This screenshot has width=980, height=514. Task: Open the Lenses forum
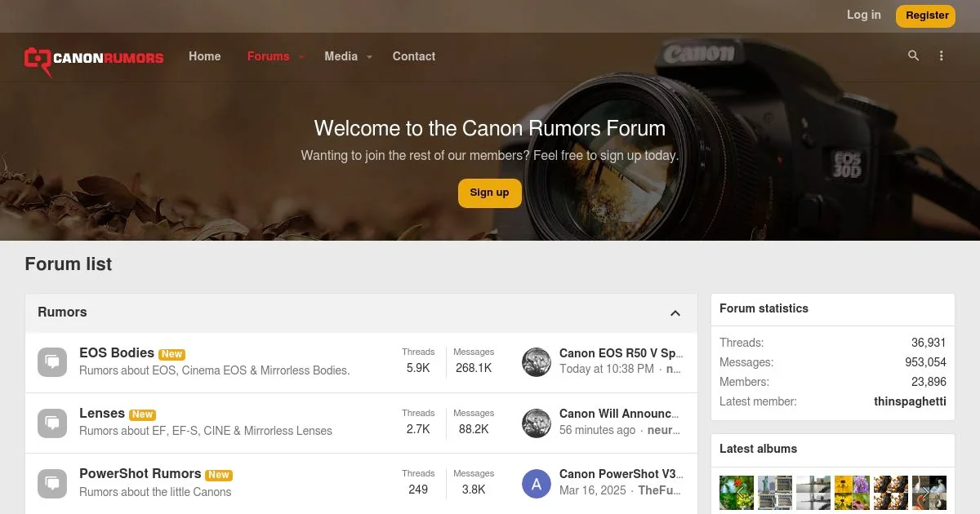click(x=102, y=413)
